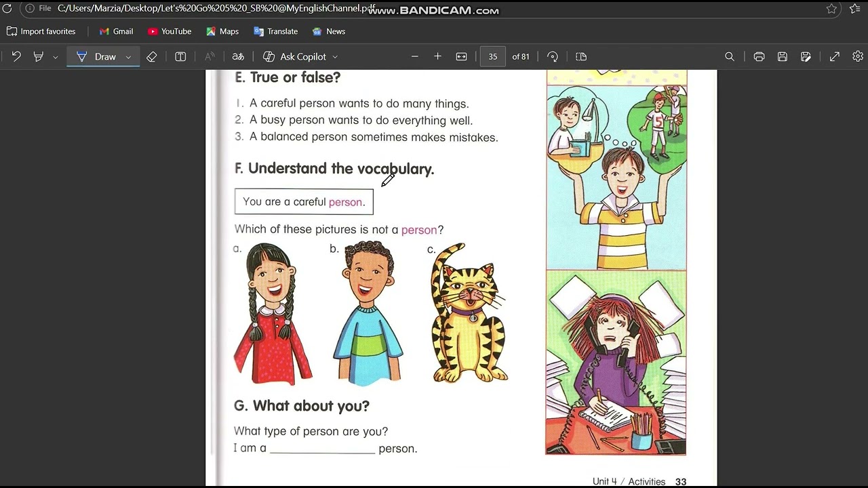Toggle the Draw tool
The height and width of the screenshot is (488, 868).
(x=96, y=57)
